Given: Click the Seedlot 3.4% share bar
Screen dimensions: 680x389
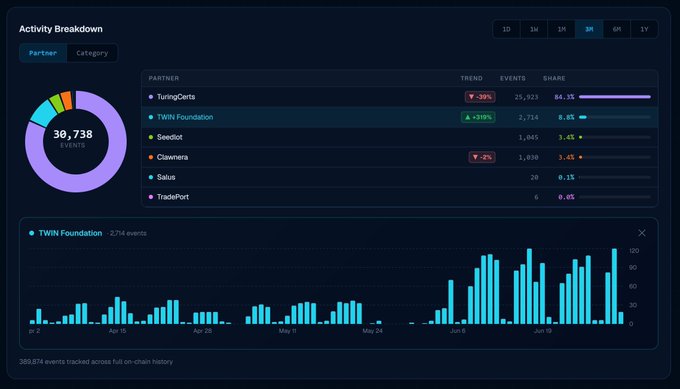Looking at the screenshot, I should click(x=615, y=137).
